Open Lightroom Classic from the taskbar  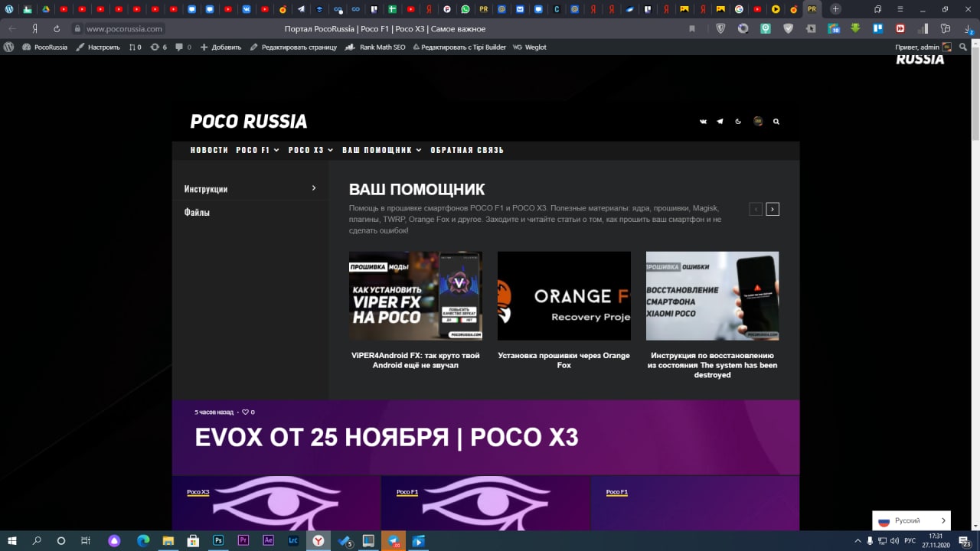(x=293, y=541)
